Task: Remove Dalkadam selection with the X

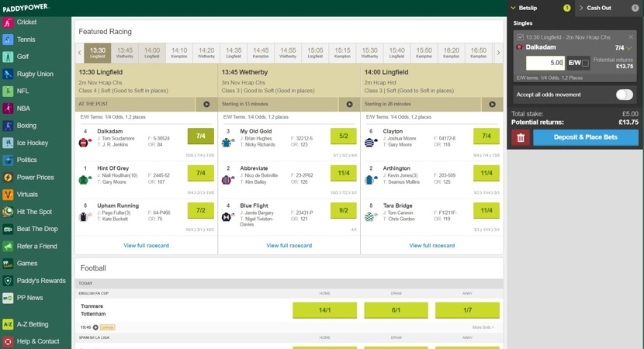Action: (x=631, y=37)
